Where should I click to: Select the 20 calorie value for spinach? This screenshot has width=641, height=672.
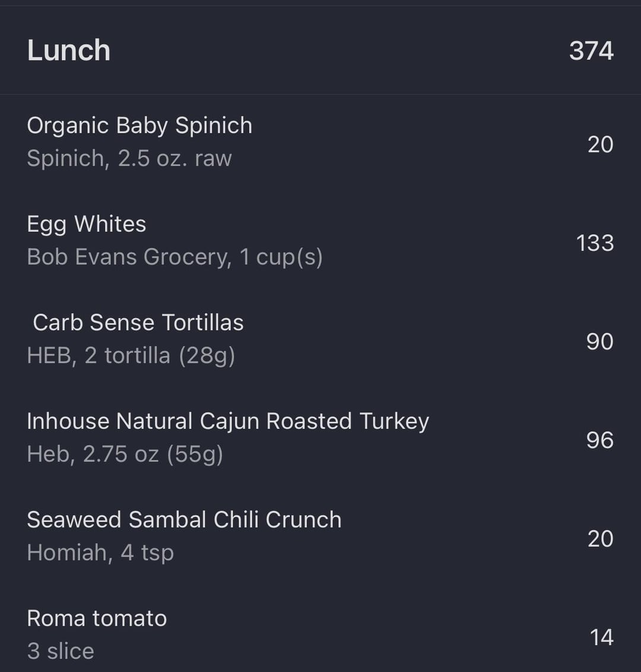pos(600,144)
